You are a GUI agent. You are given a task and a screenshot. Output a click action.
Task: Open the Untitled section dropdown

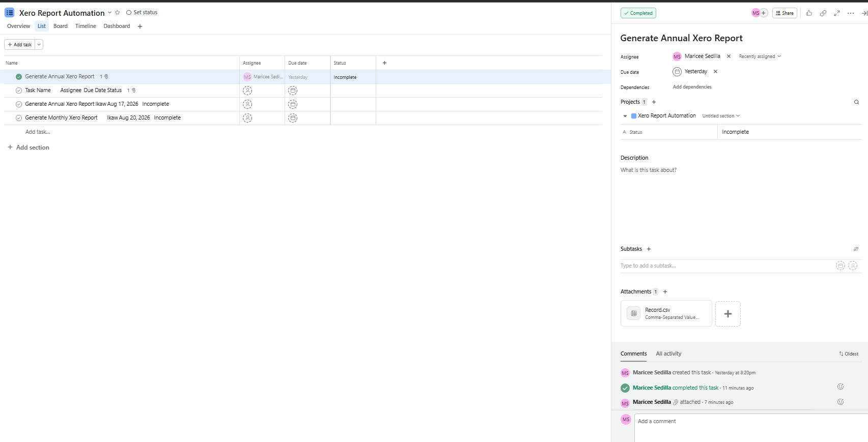tap(721, 116)
